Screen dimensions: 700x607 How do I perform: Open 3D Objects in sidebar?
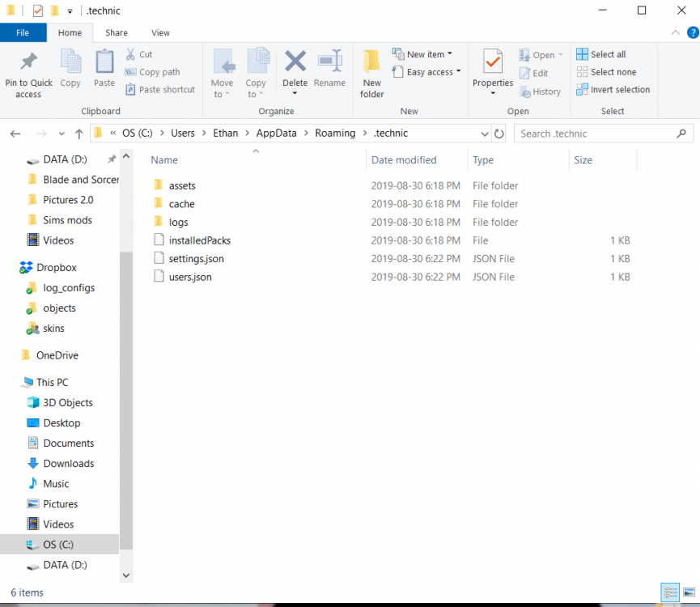point(68,402)
